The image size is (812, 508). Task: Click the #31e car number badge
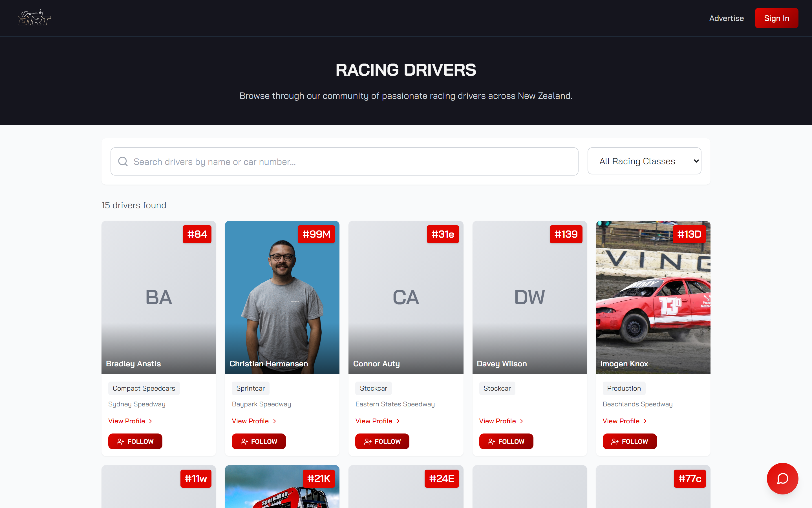pyautogui.click(x=443, y=234)
